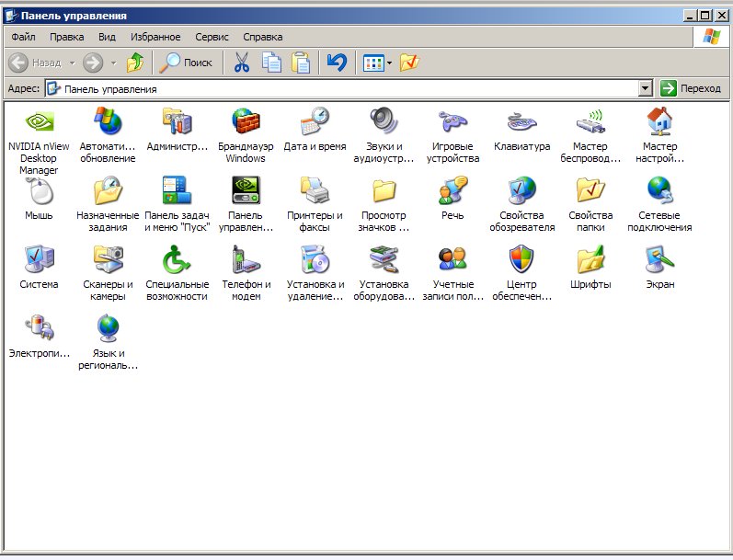Go up one folder level
The height and width of the screenshot is (560, 733).
[135, 63]
